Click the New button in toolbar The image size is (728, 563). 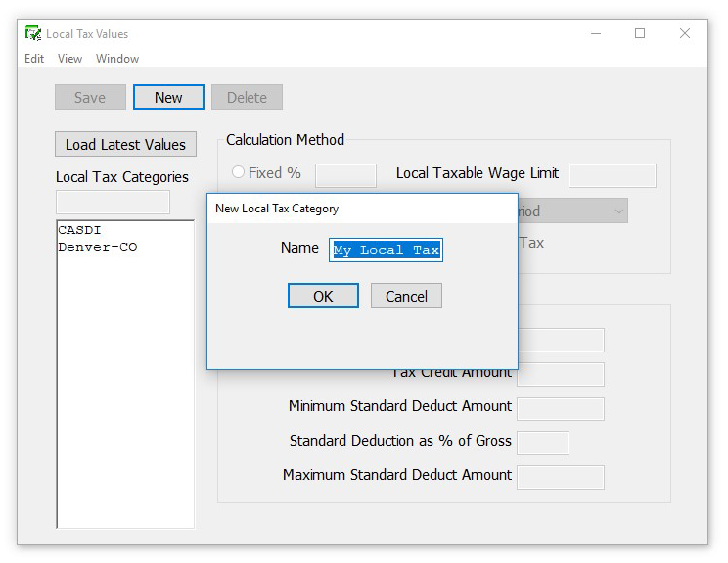[x=168, y=98]
